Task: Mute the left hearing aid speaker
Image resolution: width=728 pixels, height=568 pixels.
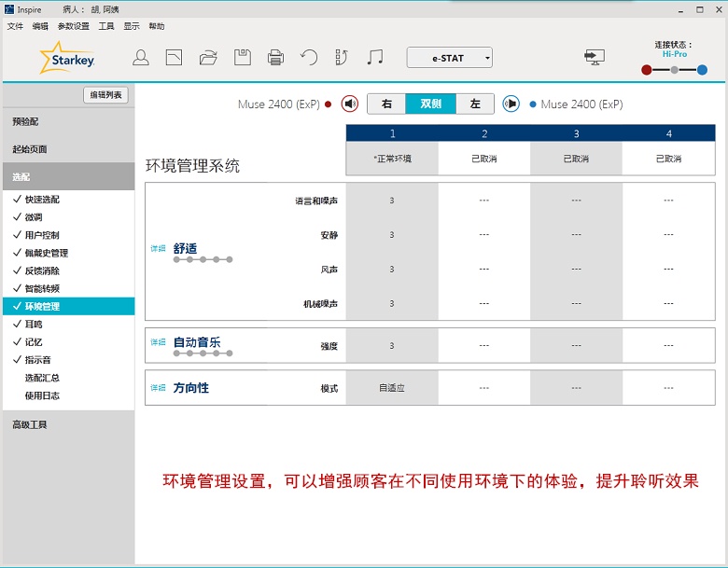Action: (x=511, y=104)
